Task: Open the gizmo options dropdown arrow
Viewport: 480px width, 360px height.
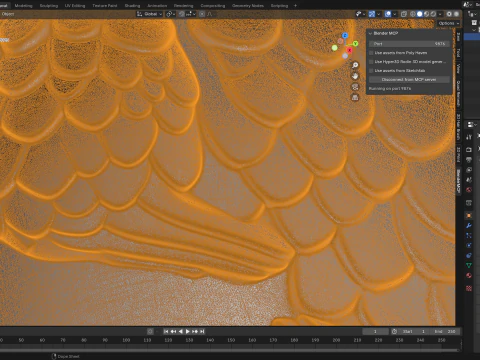Action: [x=379, y=14]
